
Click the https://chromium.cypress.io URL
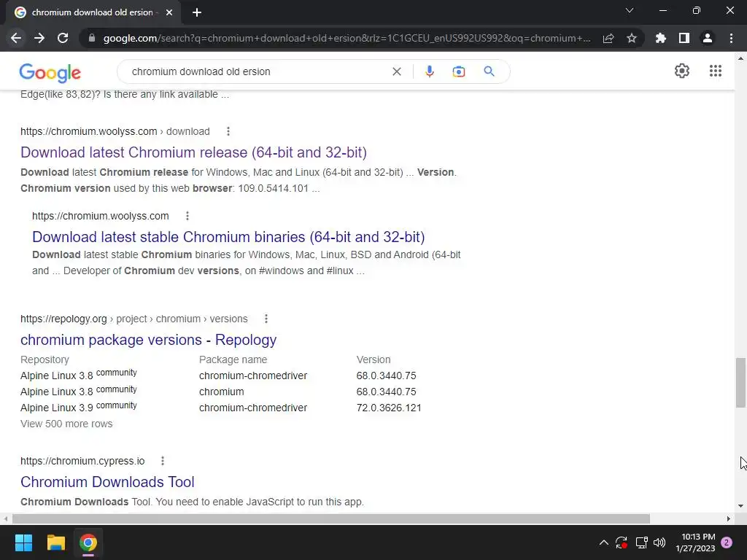(82, 461)
